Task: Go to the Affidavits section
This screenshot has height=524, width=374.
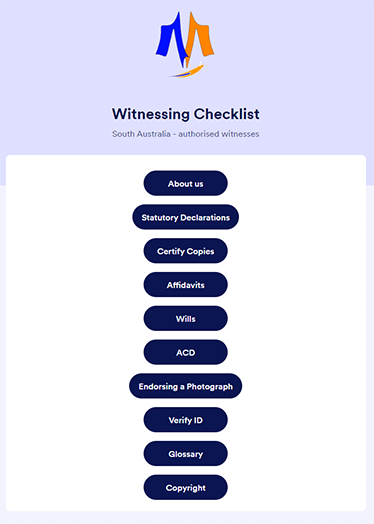Action: (185, 284)
